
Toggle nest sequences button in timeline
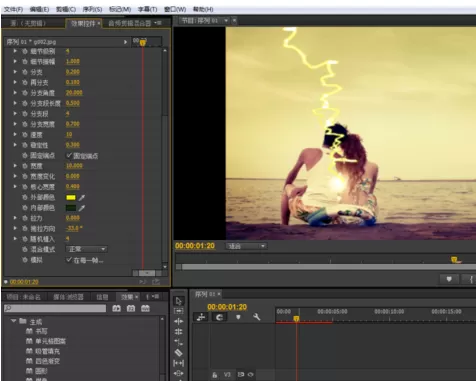[201, 317]
